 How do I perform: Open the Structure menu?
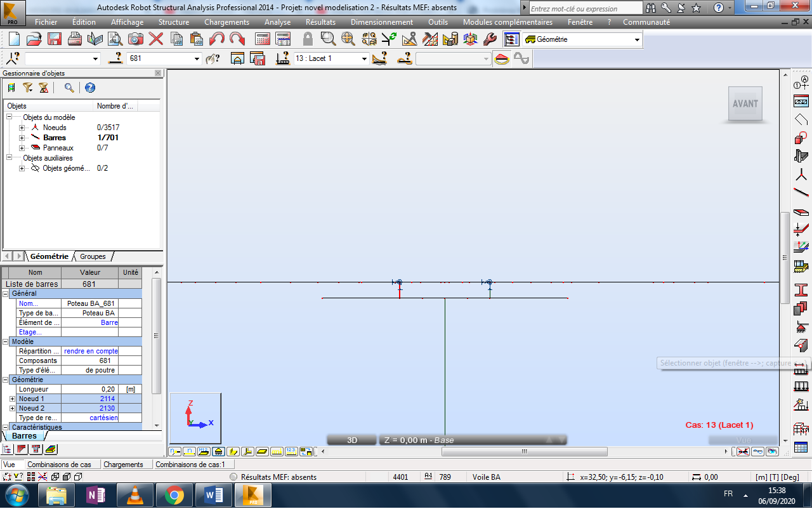(174, 22)
